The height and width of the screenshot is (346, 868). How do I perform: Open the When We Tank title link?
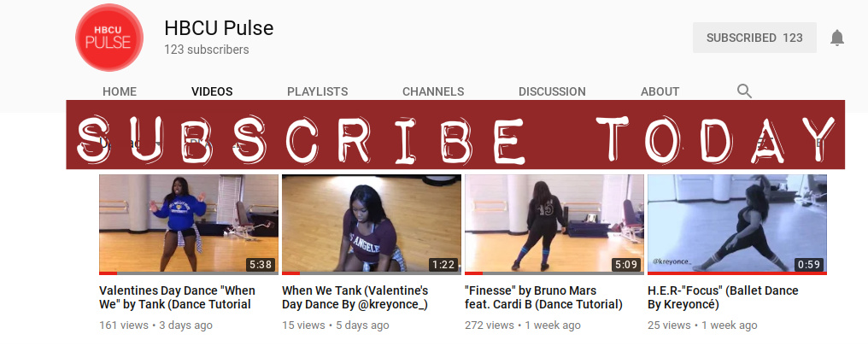click(x=355, y=297)
